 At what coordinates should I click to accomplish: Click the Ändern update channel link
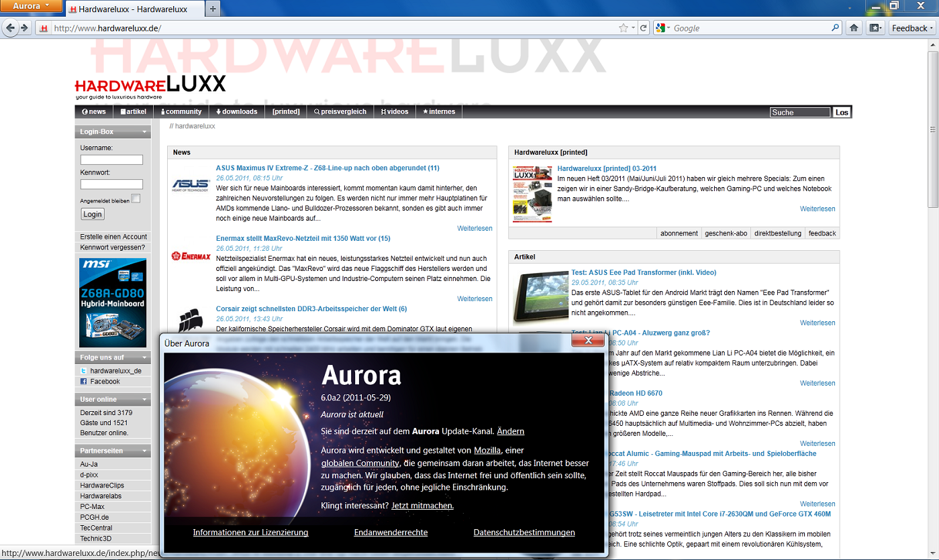click(x=510, y=431)
